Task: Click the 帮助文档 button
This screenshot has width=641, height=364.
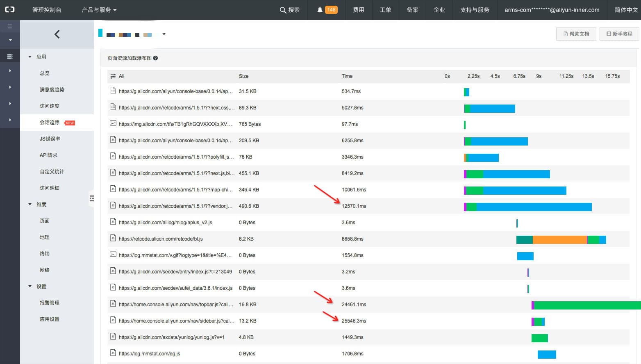Action: point(576,34)
